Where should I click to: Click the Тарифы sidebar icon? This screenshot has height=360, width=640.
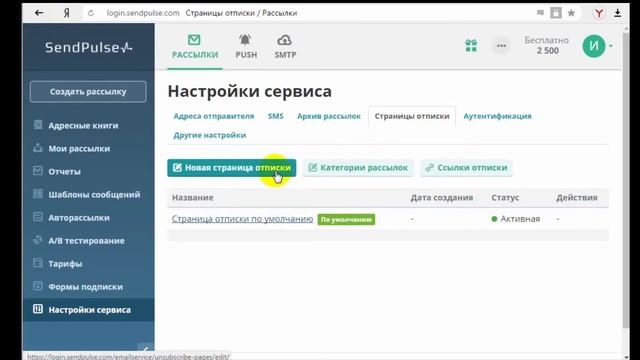coord(38,263)
